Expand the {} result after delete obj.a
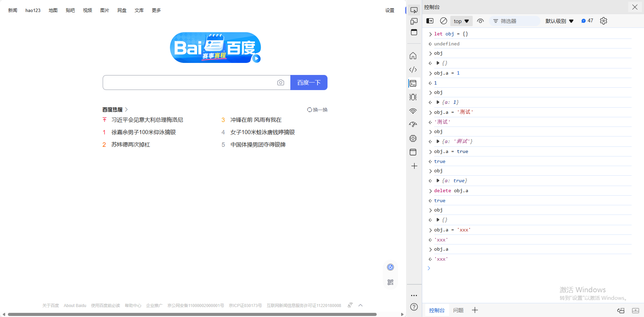 click(438, 220)
